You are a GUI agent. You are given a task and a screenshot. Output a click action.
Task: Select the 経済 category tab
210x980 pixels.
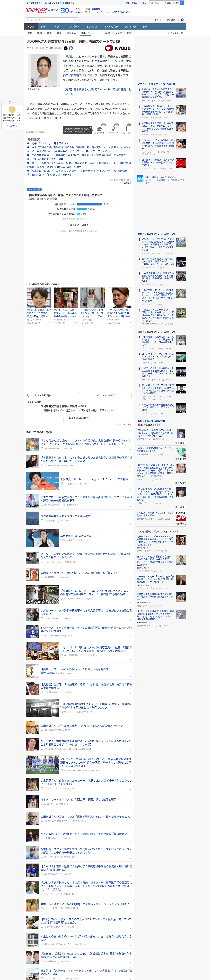pos(59,33)
